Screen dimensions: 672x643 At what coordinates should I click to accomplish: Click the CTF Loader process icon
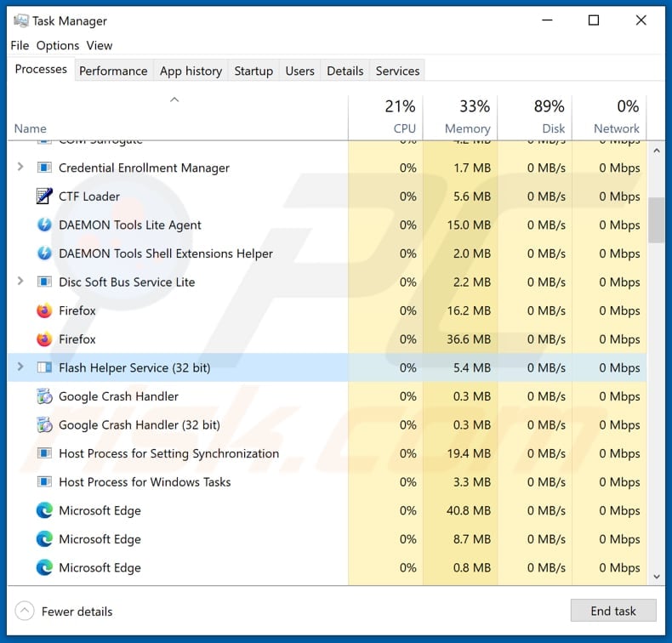(44, 196)
